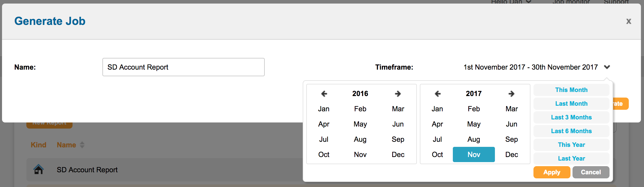Cancel the timeframe selection
The width and height of the screenshot is (644, 187).
(x=591, y=172)
